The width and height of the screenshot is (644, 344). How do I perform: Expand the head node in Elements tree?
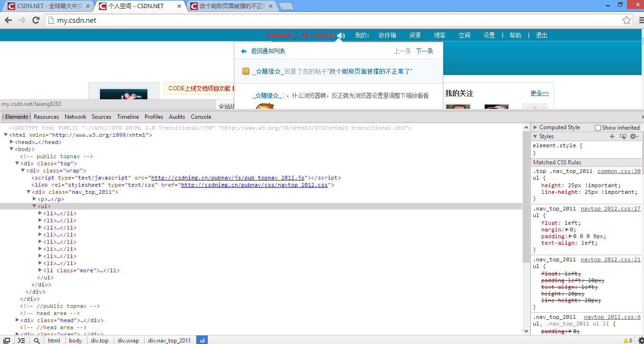click(x=11, y=142)
